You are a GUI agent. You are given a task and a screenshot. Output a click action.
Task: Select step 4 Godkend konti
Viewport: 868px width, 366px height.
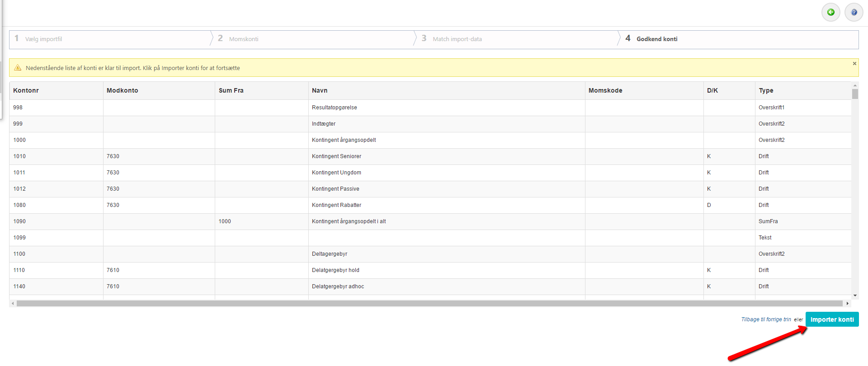tap(656, 39)
